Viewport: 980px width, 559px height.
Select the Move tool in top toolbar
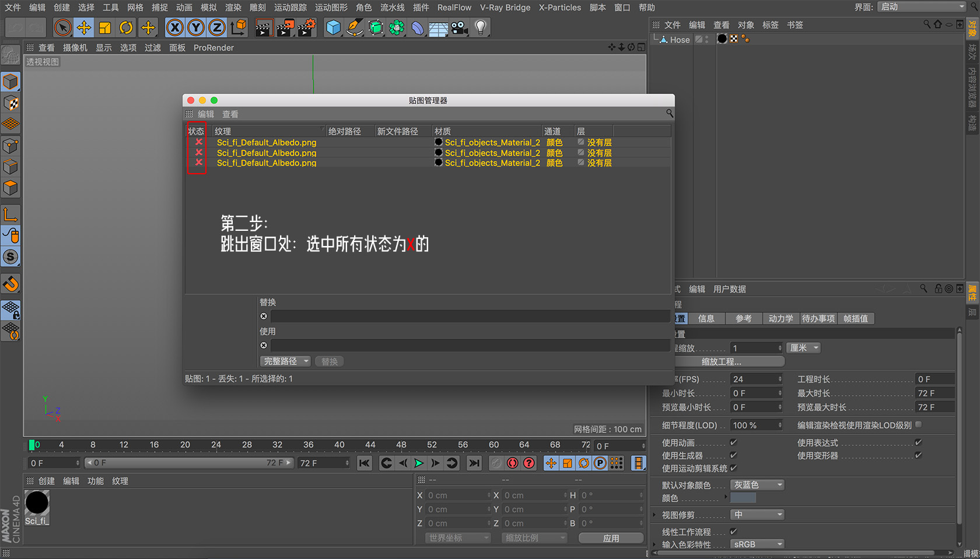(84, 27)
